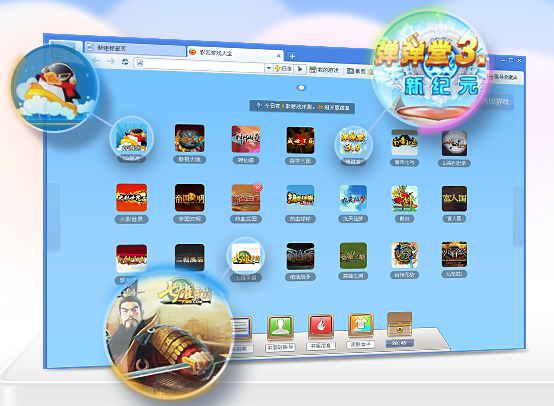
Task: Launch the black 三国风云 game icon in the bottom row
Action: (x=189, y=258)
